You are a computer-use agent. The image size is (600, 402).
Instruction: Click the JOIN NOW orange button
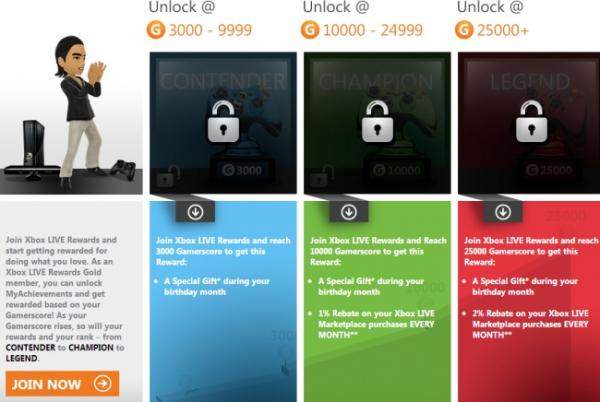[x=62, y=383]
